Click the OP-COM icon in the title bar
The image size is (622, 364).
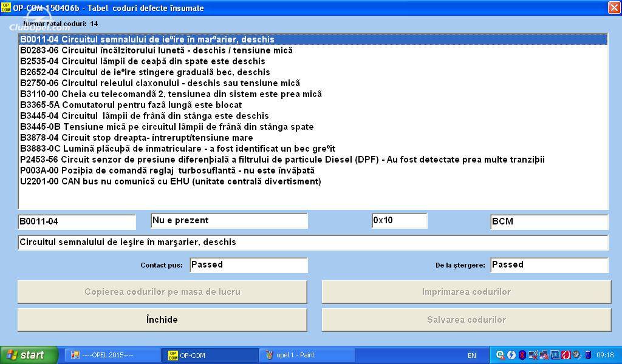[6, 7]
